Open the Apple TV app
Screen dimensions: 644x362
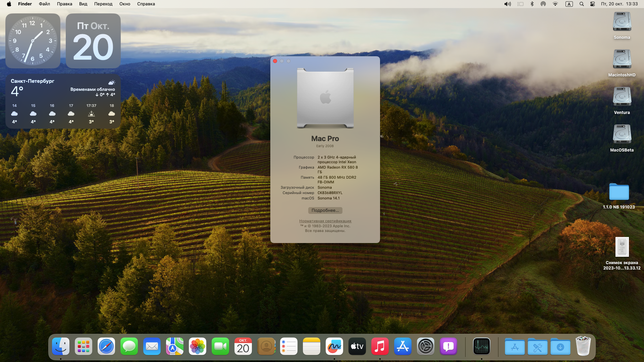coord(357,347)
